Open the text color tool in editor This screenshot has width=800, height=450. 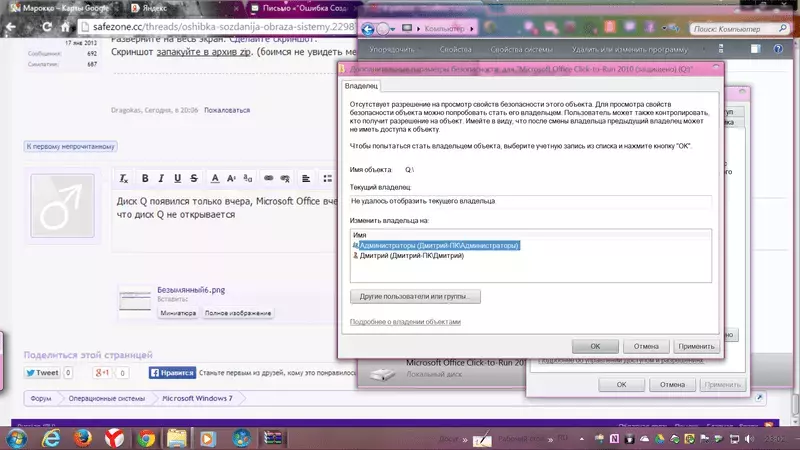coord(215,178)
